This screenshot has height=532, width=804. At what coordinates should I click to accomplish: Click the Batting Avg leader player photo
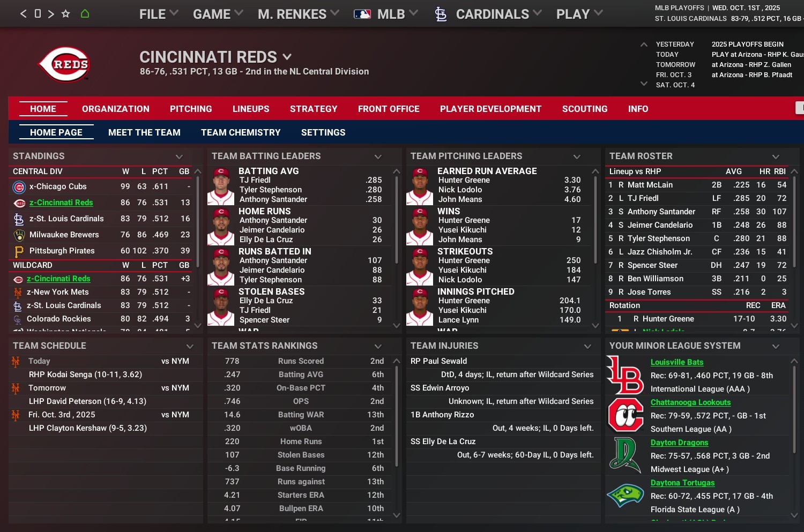(x=221, y=186)
